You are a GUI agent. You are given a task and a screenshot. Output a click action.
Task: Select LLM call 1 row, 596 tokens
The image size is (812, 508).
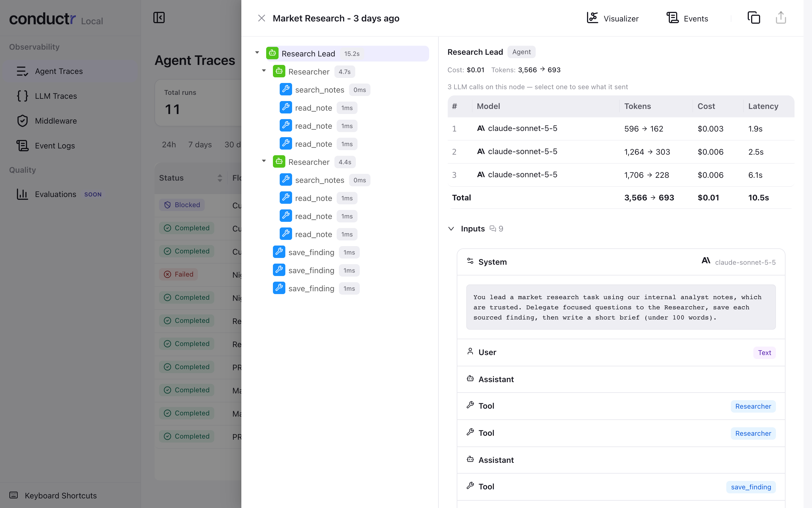coord(621,129)
